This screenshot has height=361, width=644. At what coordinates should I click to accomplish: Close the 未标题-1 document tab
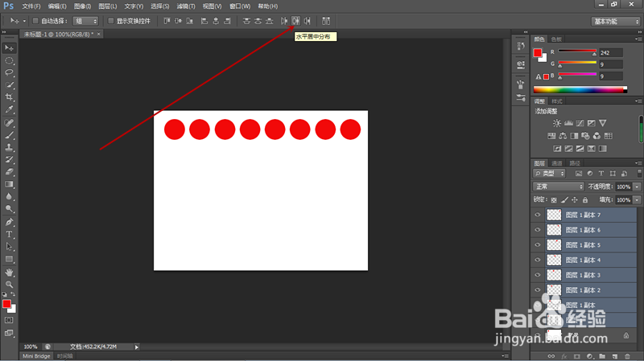(x=98, y=34)
